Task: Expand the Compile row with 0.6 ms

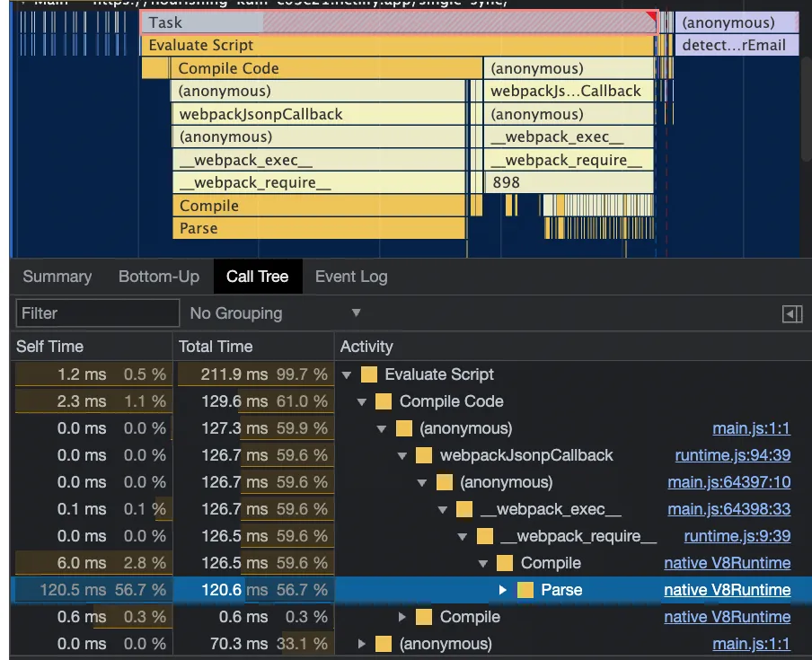Action: (x=402, y=617)
